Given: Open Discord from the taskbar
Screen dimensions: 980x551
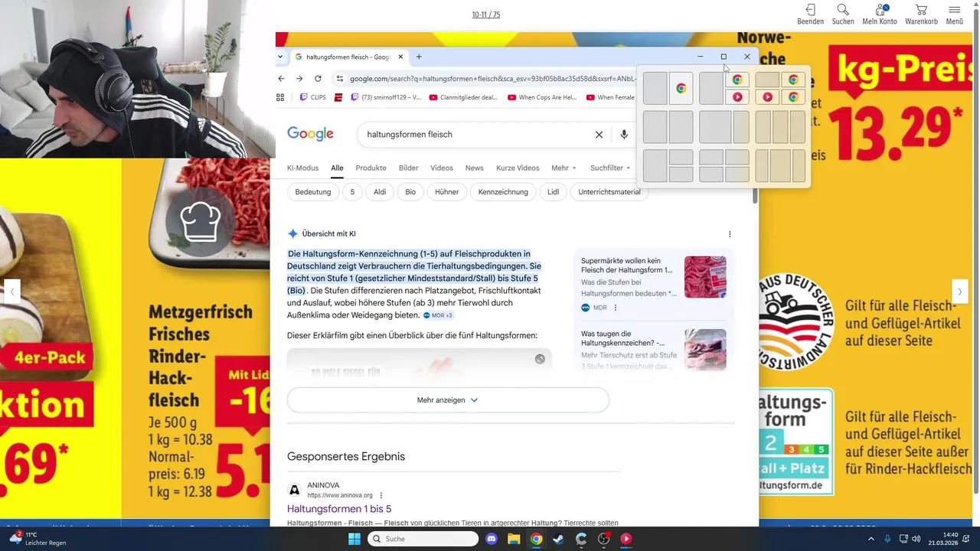Looking at the screenshot, I should click(492, 539).
